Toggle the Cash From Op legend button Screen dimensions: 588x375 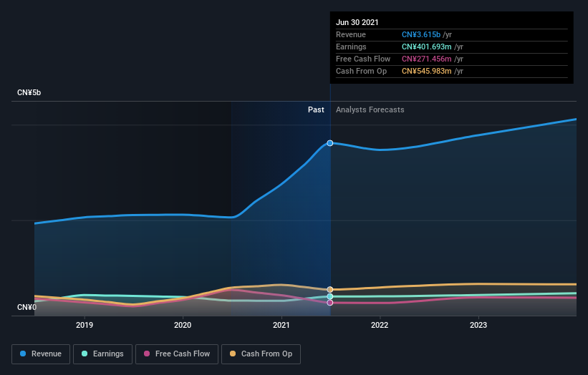pos(261,354)
